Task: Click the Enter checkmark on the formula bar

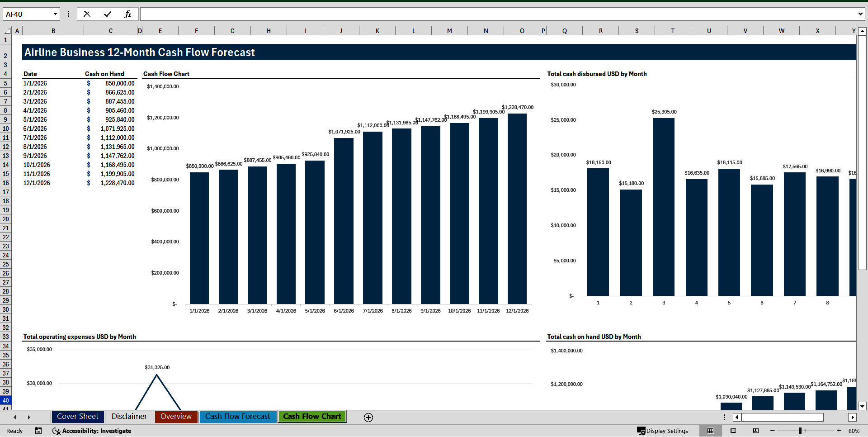Action: (107, 14)
